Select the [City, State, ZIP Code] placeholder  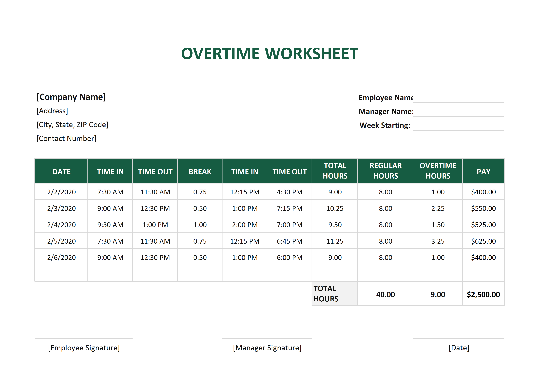[x=72, y=125]
